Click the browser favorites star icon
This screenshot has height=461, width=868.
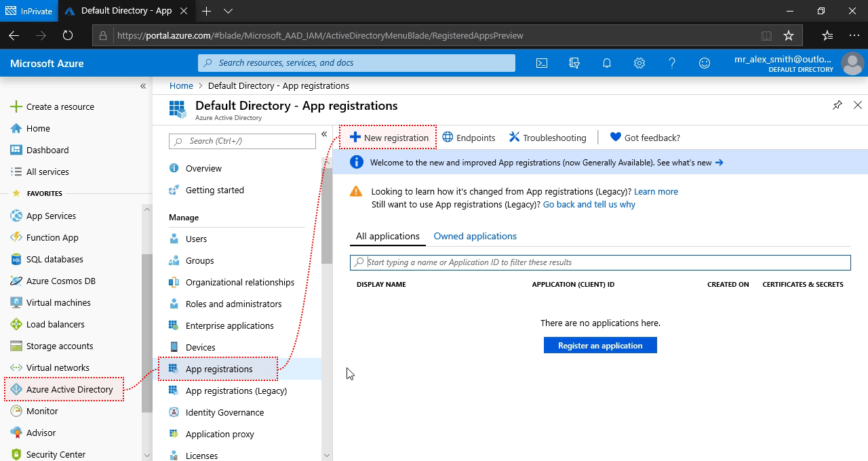coord(789,35)
